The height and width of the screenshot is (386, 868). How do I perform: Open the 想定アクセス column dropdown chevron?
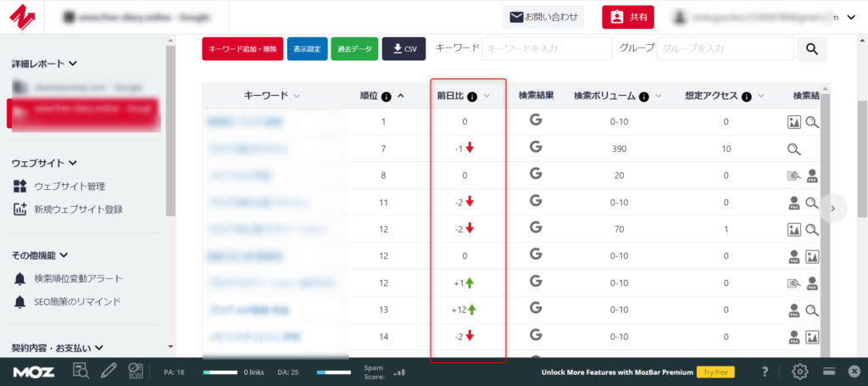760,97
